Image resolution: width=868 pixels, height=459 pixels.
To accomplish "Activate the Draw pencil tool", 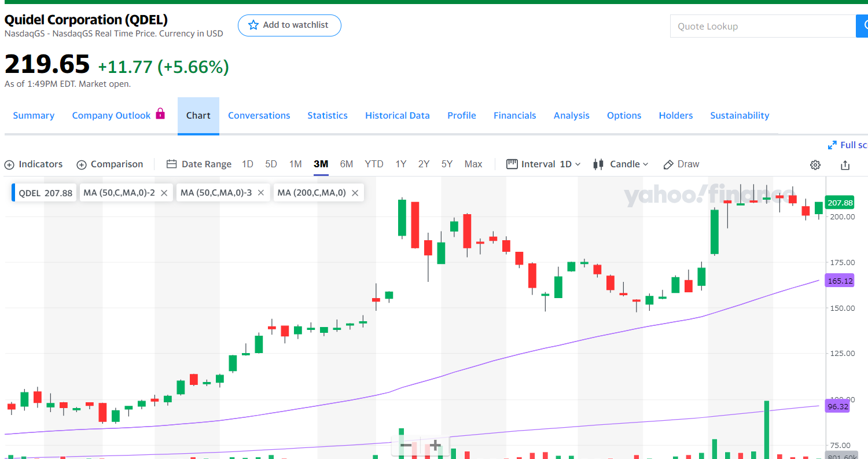I will [681, 164].
